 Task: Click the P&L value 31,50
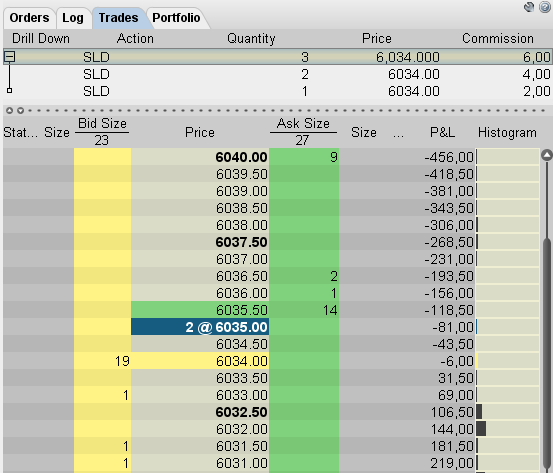[x=456, y=378]
